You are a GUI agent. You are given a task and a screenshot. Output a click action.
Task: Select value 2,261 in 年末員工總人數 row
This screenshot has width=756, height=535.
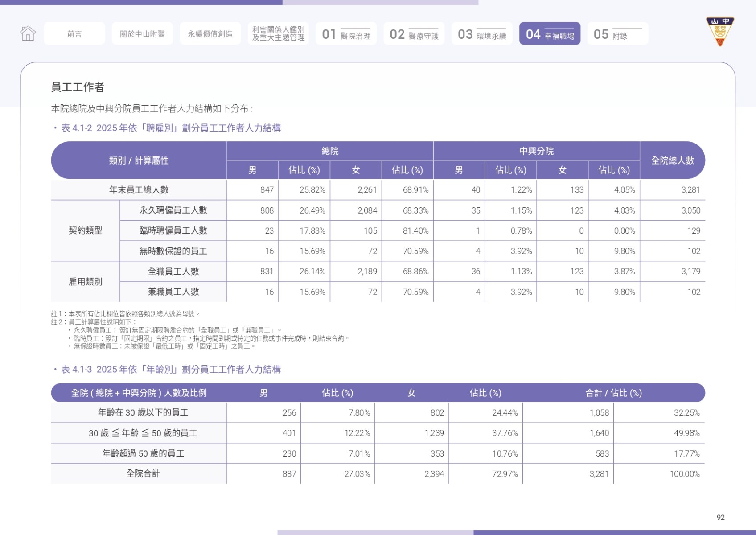[x=367, y=190]
